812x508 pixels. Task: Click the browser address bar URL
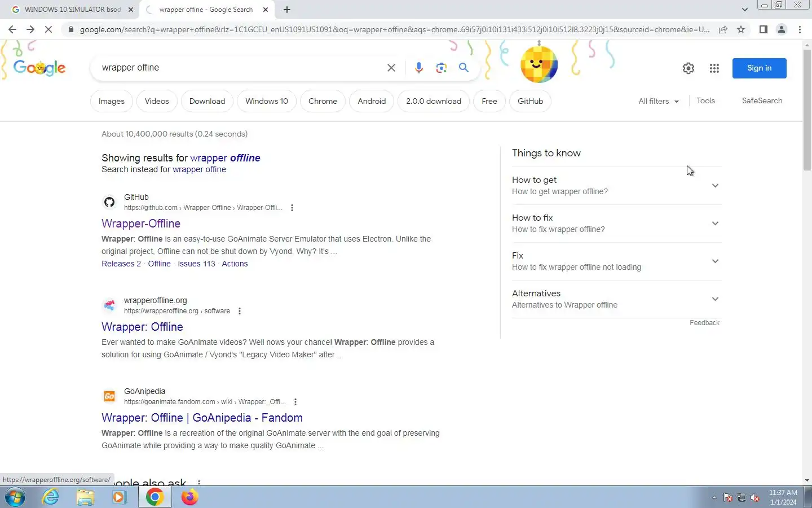[x=395, y=29]
